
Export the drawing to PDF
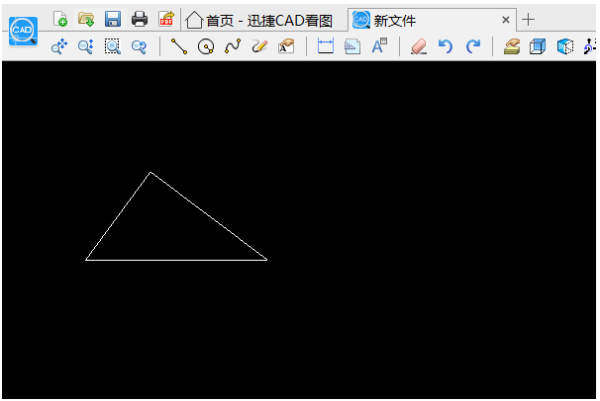[166, 19]
